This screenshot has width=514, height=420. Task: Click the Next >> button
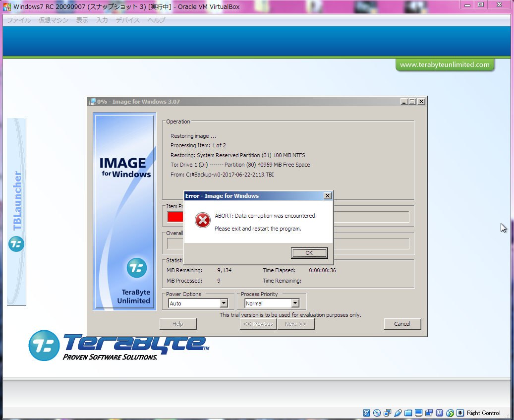click(x=296, y=324)
